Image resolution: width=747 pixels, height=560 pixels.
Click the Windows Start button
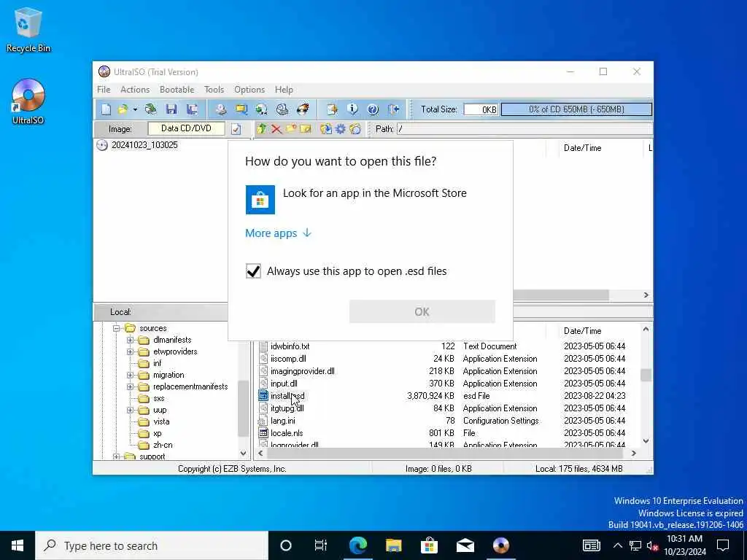[x=18, y=545]
